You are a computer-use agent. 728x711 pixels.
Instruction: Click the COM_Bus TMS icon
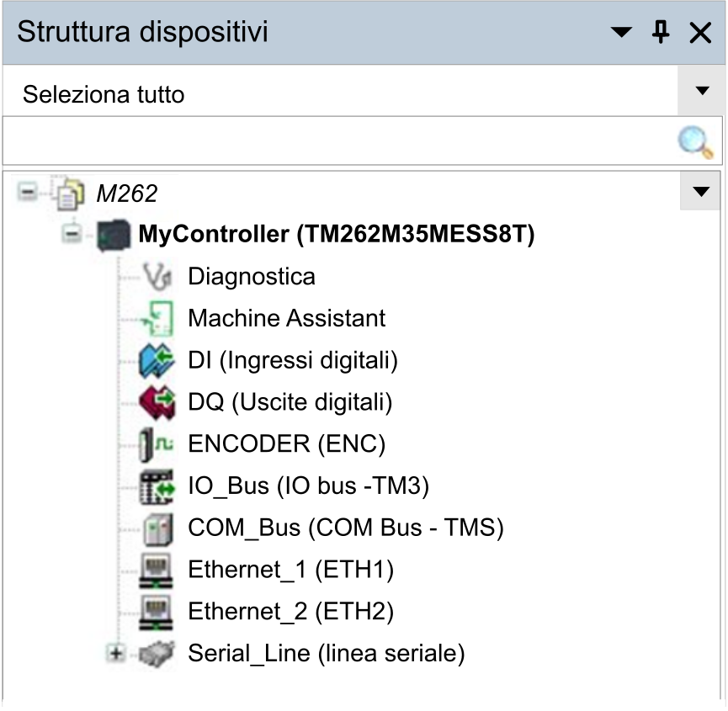click(157, 528)
